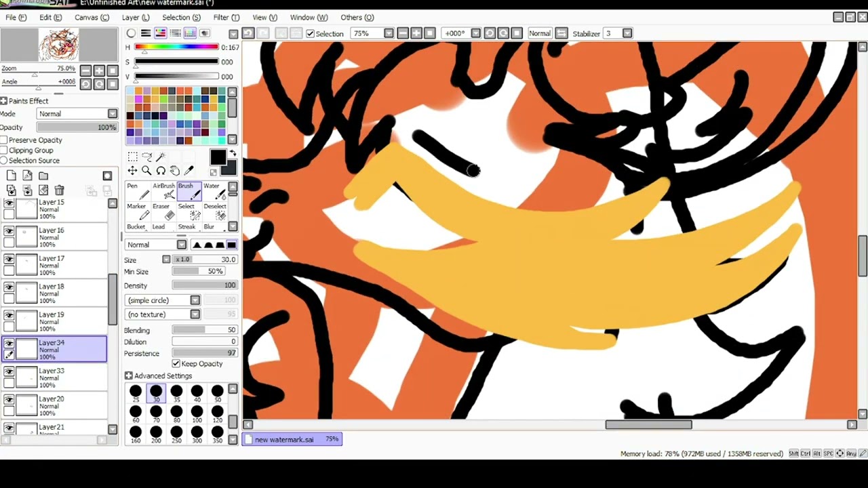Screen dimensions: 868x488
Task: Activate the move tool
Action: coord(133,171)
